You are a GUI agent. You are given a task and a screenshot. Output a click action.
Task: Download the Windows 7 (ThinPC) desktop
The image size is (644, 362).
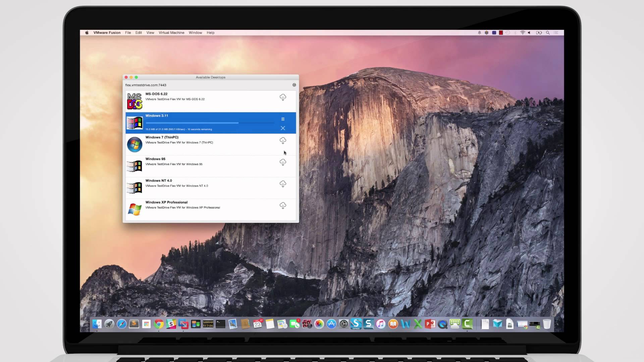coord(283,140)
